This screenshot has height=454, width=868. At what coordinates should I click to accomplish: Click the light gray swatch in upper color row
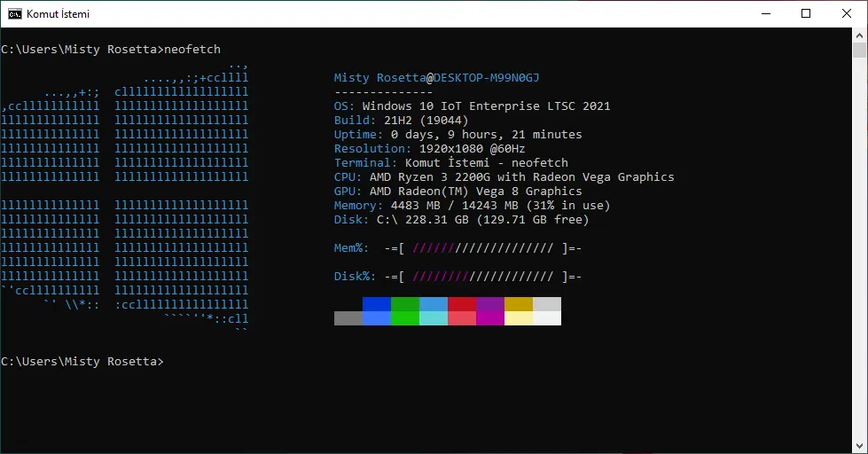coord(547,304)
